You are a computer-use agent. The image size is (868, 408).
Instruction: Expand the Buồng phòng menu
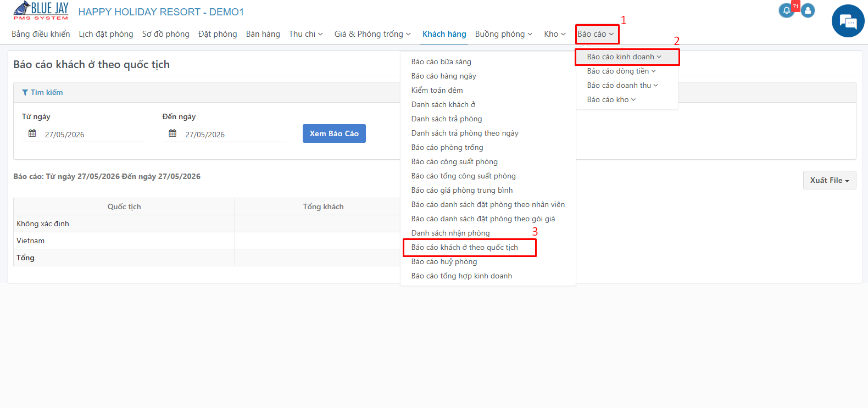coord(504,34)
